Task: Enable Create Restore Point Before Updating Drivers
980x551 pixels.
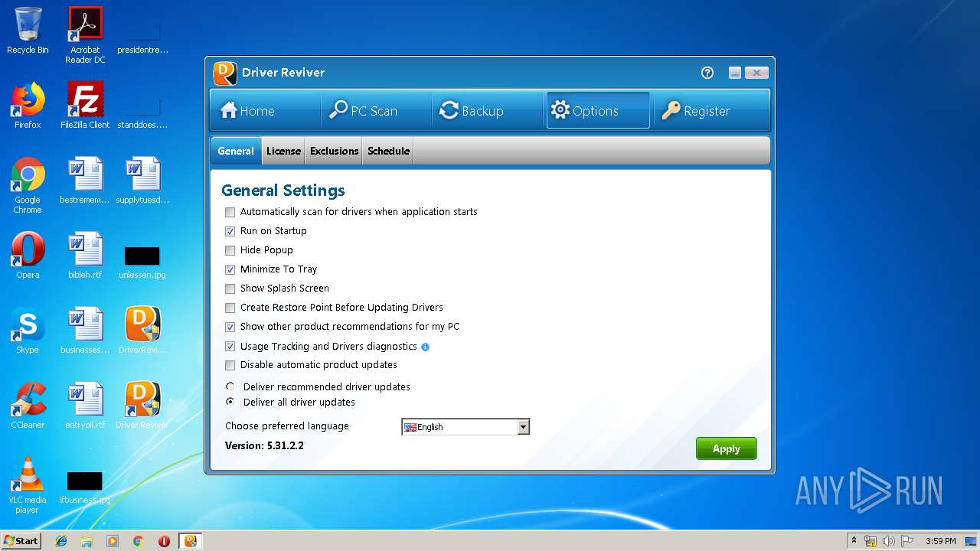Action: click(230, 308)
